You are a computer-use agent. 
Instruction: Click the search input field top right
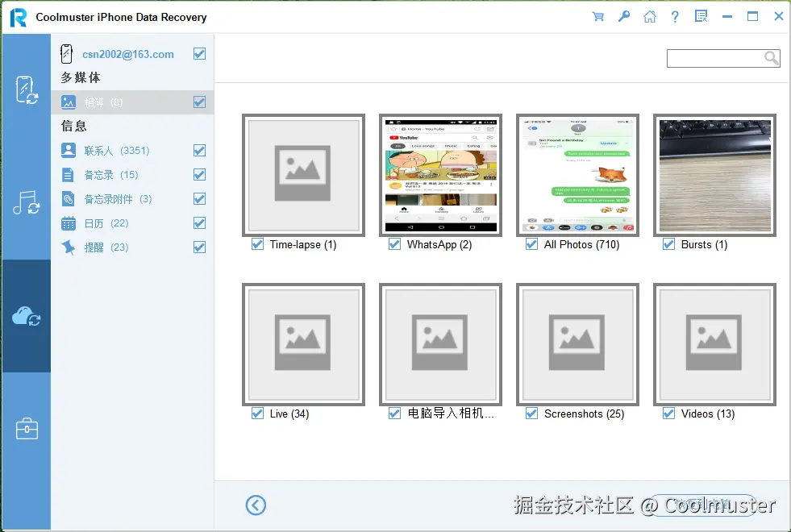[x=718, y=58]
